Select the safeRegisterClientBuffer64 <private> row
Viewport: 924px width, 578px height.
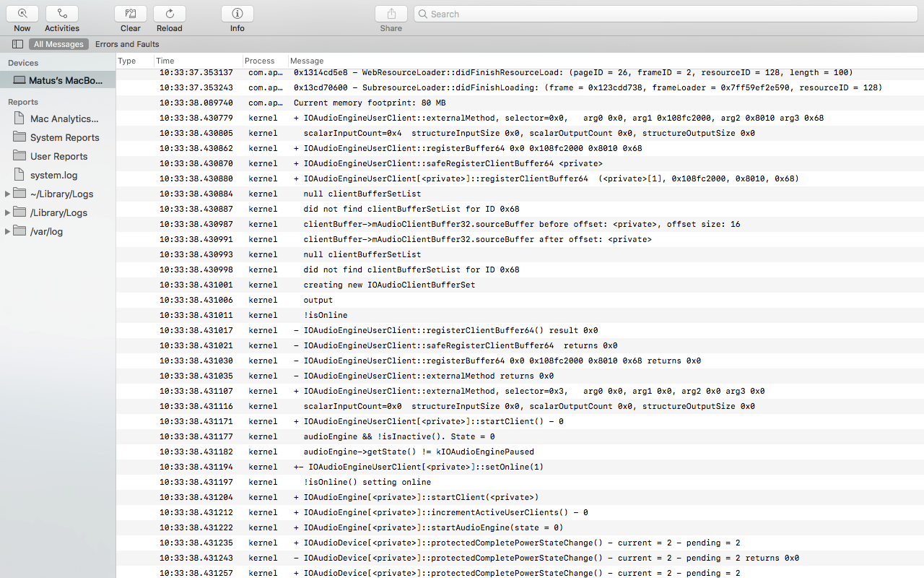point(520,163)
